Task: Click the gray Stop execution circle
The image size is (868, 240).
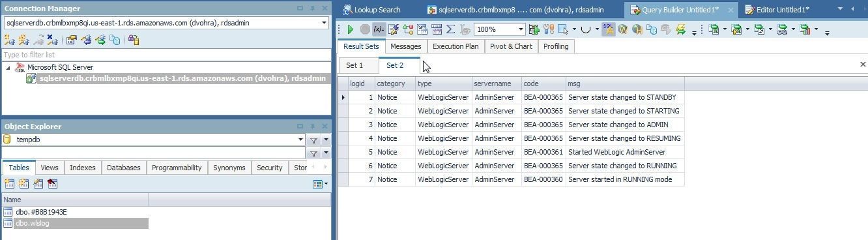Action: 365,29
